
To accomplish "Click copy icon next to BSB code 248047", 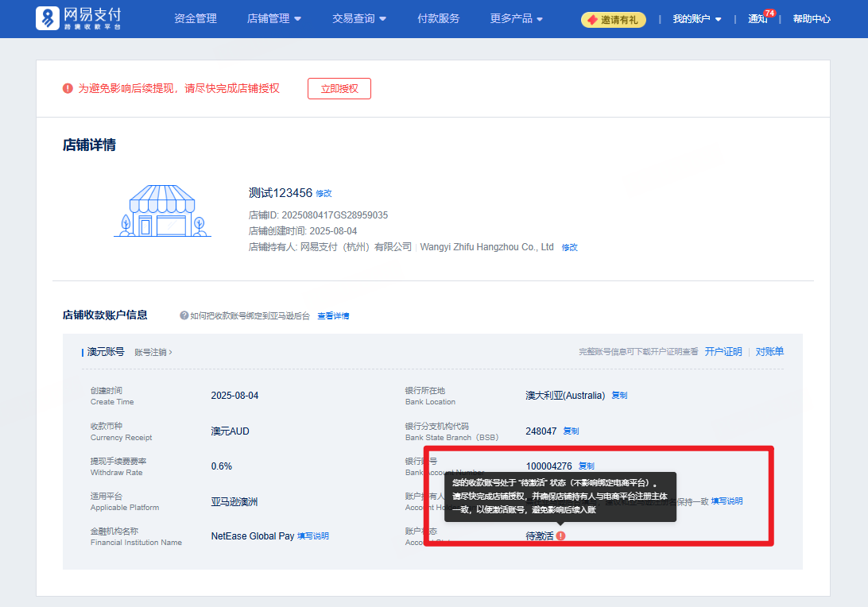I will (569, 431).
